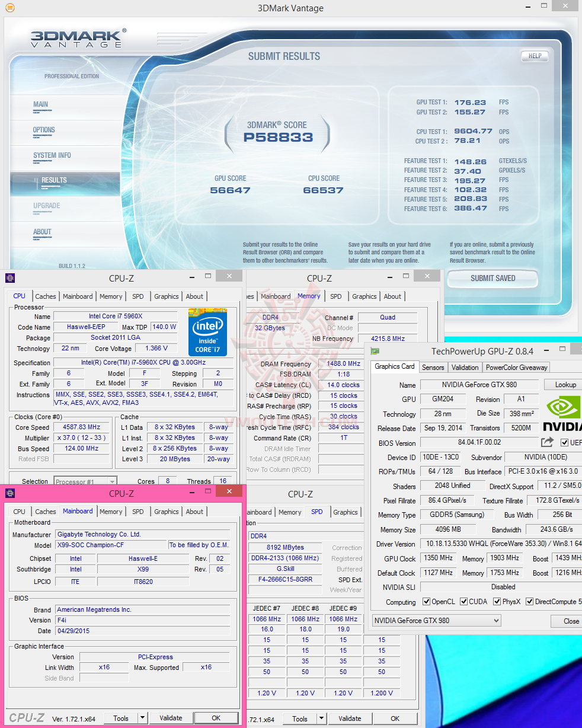
Task: Click the SUBMIT SAVED button
Action: coord(493,278)
